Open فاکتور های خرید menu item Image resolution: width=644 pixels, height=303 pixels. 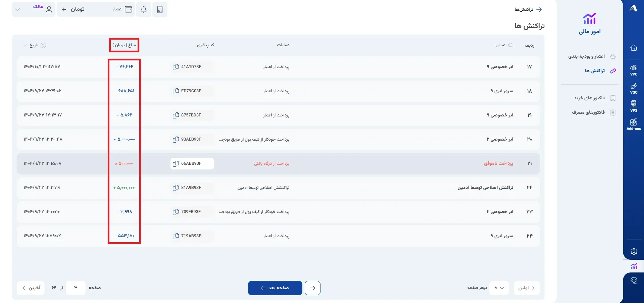point(595,98)
